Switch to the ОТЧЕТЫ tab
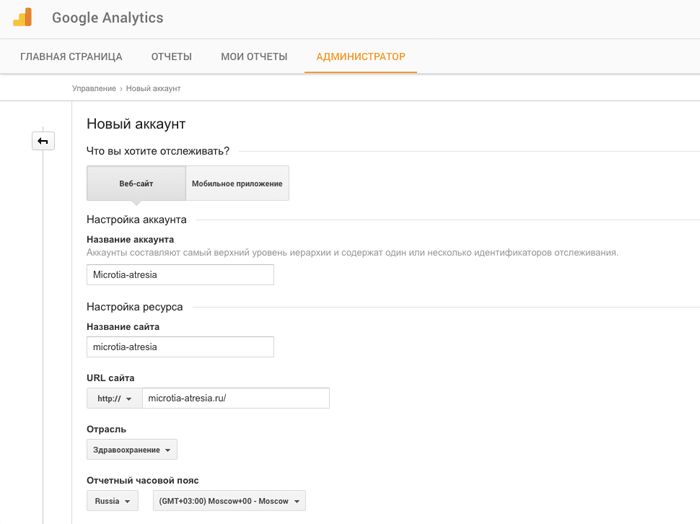Viewport: 700px width, 524px height. click(171, 57)
